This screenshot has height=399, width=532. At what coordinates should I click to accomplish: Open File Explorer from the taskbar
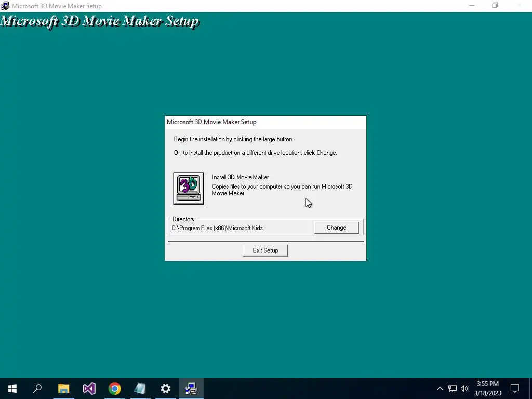63,389
